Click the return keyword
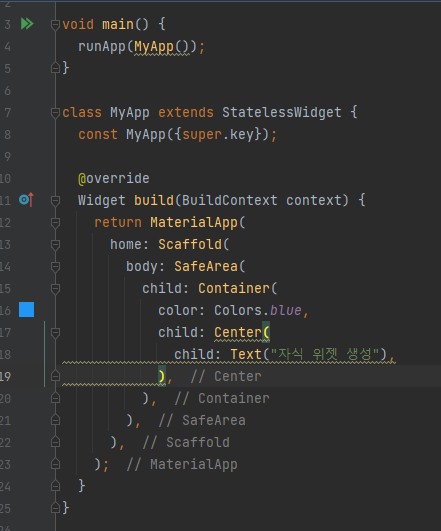The width and height of the screenshot is (441, 531). point(118,222)
